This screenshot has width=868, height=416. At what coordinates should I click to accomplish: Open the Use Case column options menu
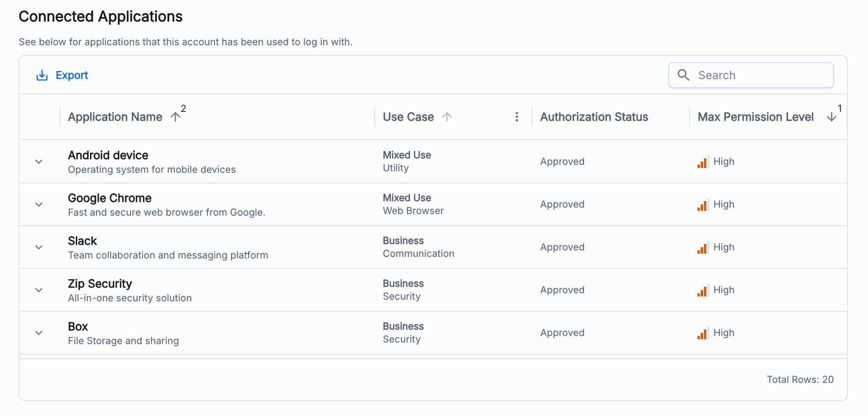click(516, 117)
